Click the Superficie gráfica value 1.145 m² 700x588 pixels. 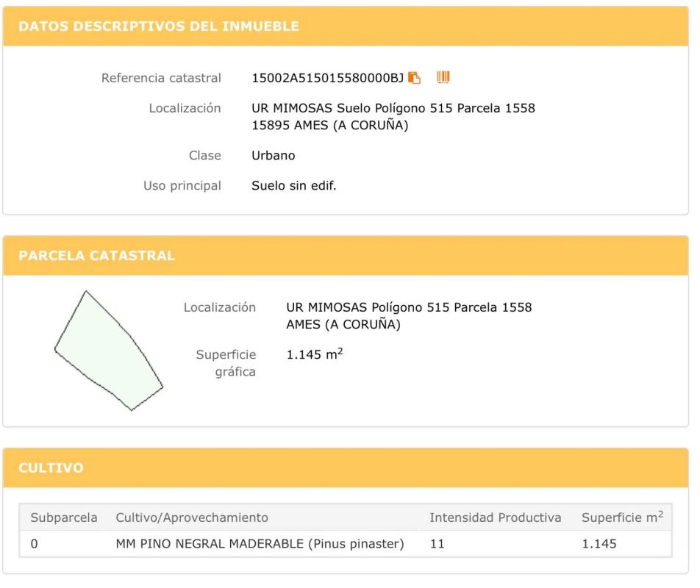(315, 356)
